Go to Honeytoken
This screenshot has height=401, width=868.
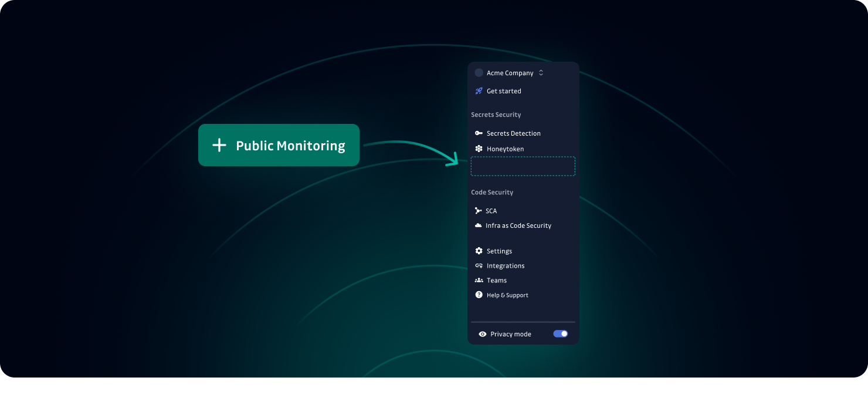(x=506, y=149)
